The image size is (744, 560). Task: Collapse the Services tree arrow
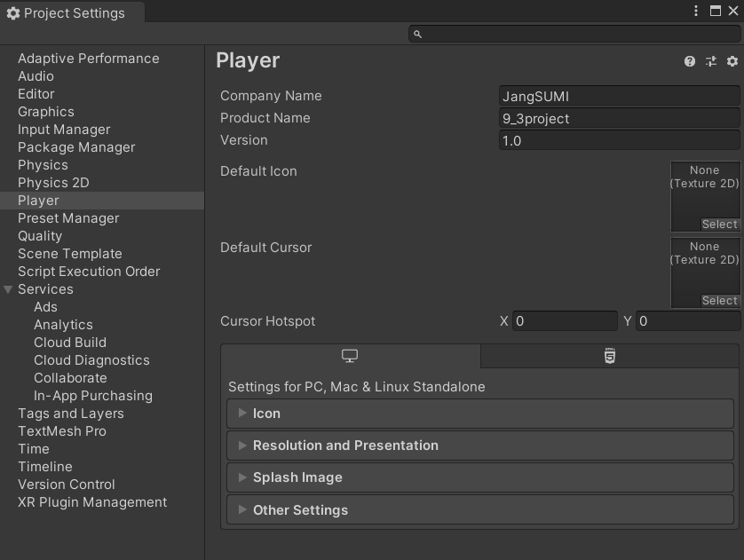click(x=8, y=289)
